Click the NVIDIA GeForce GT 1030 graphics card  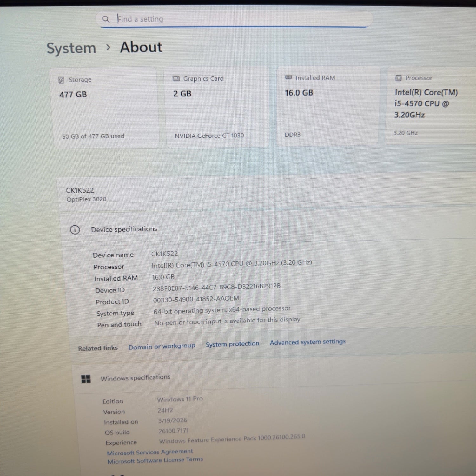(x=217, y=106)
